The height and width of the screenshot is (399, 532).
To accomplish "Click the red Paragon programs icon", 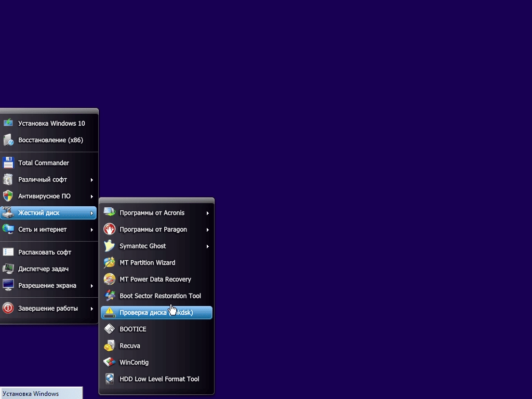I will click(x=110, y=229).
